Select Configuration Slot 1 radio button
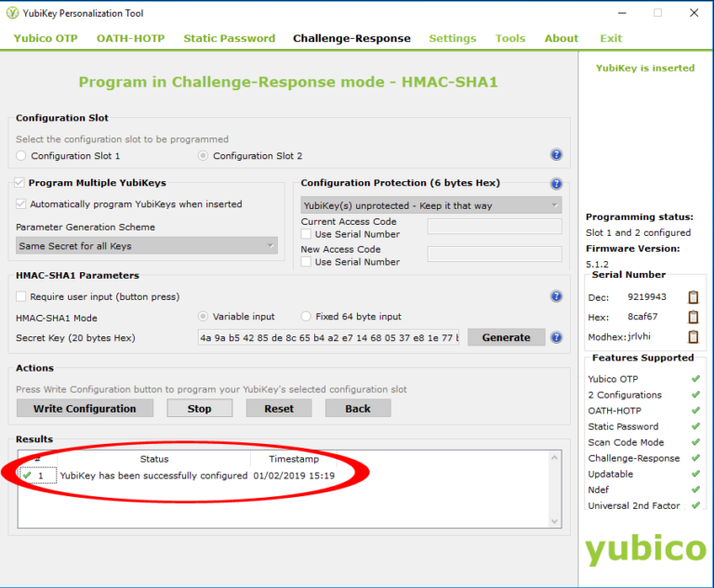Viewport: 714px width, 588px height. (21, 156)
